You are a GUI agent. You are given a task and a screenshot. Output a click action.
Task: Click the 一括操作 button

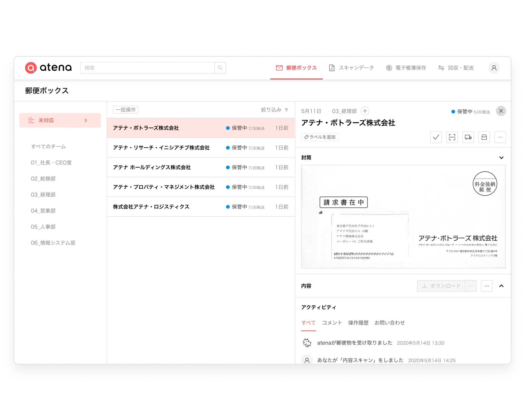pyautogui.click(x=126, y=110)
